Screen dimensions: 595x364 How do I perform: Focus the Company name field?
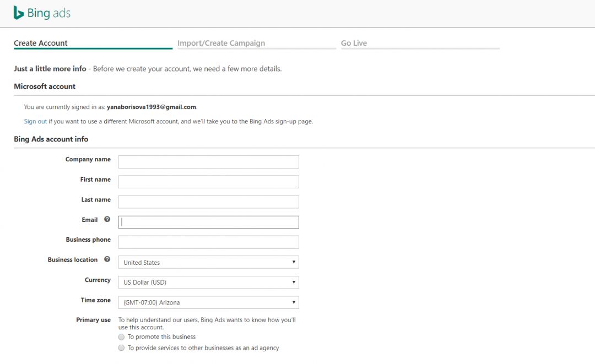pos(208,162)
